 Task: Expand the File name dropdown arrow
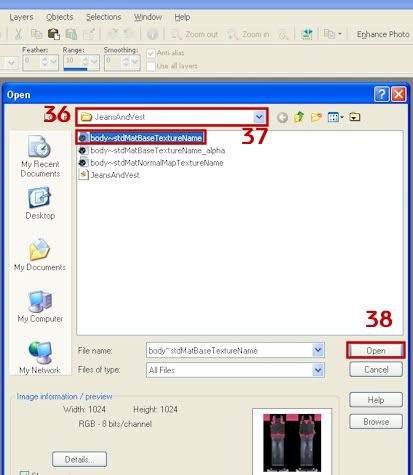click(318, 350)
